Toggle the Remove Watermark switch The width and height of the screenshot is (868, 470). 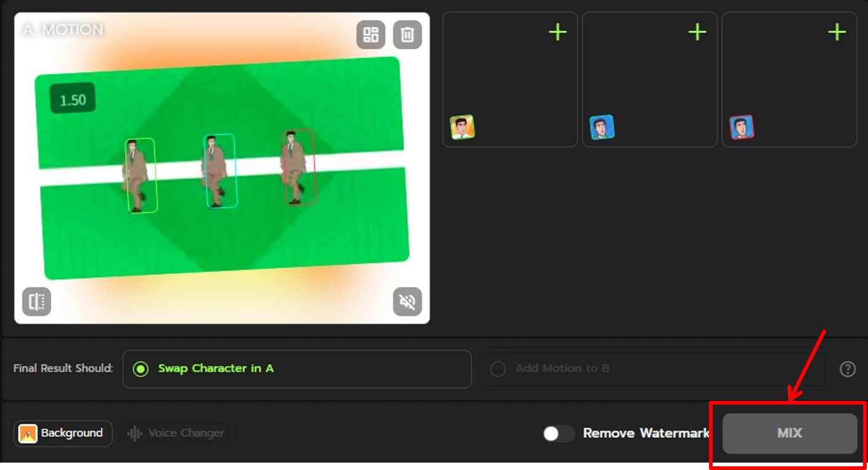pos(558,434)
